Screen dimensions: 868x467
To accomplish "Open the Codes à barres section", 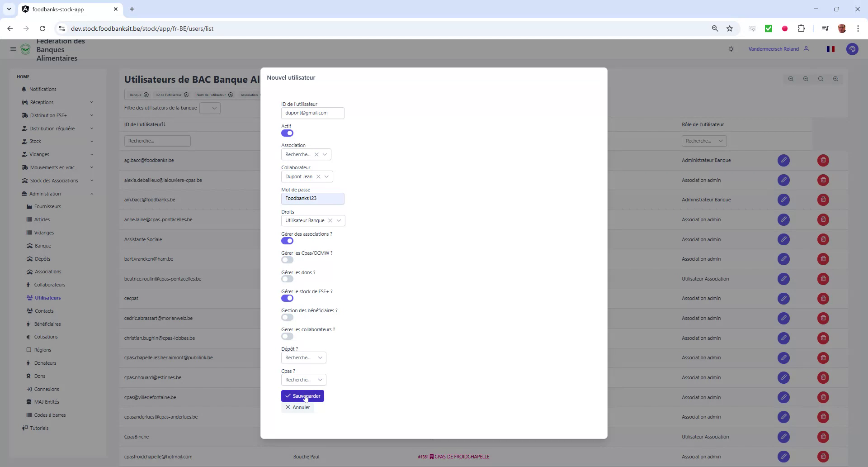I will point(50,415).
